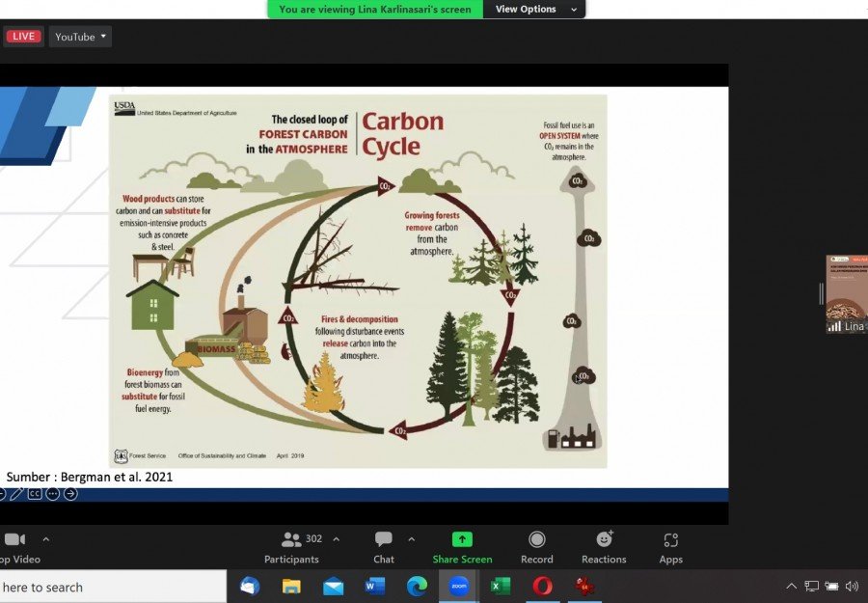Open the Reactions smiley icon

pyautogui.click(x=604, y=540)
